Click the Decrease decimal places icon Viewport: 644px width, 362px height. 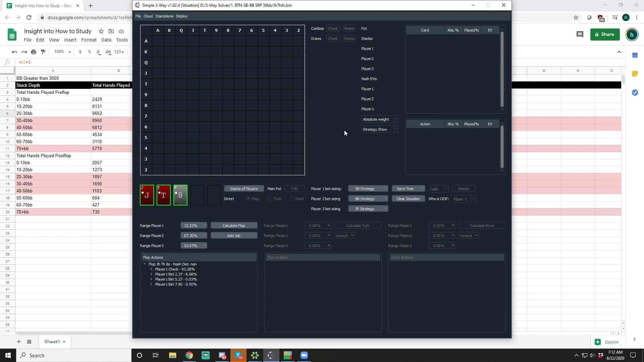pos(98,53)
